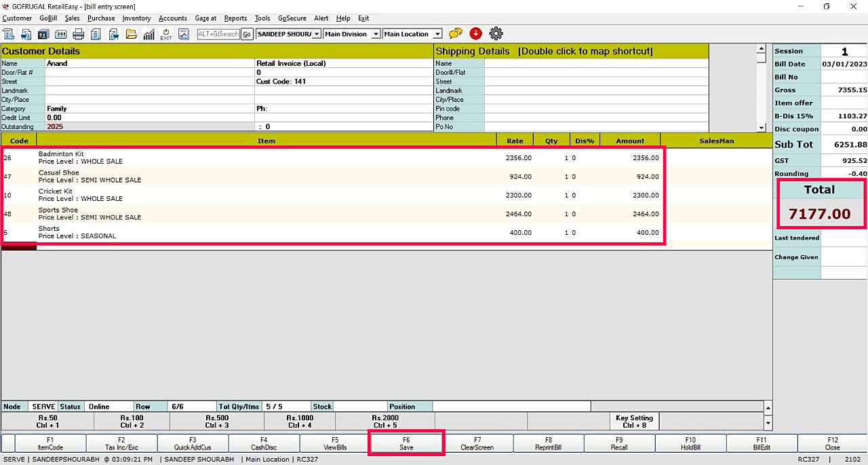Viewport: 868px width, 465px height.
Task: Click the Go button beside search
Action: pos(247,34)
